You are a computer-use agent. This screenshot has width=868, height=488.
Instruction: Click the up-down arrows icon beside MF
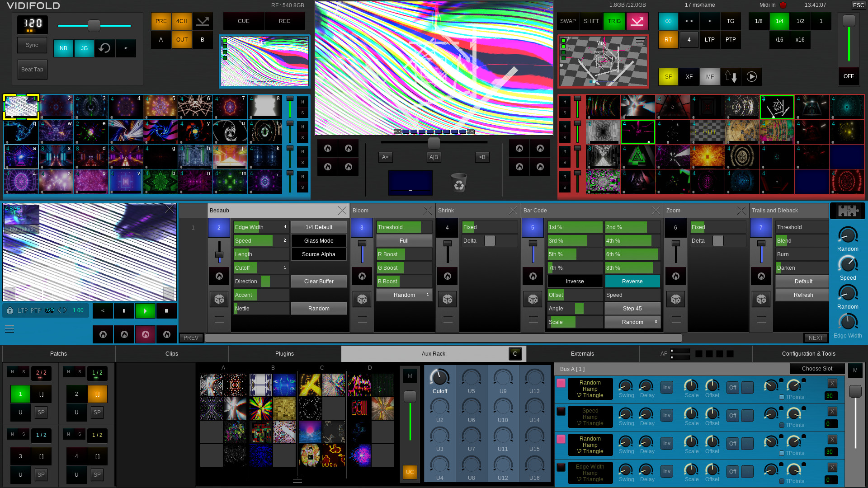(731, 77)
